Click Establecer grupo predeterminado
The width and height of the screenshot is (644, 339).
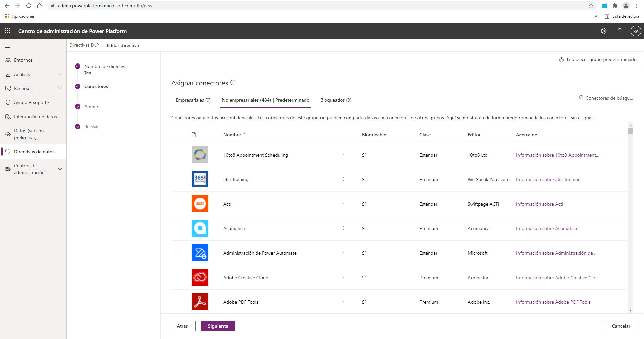(x=598, y=59)
